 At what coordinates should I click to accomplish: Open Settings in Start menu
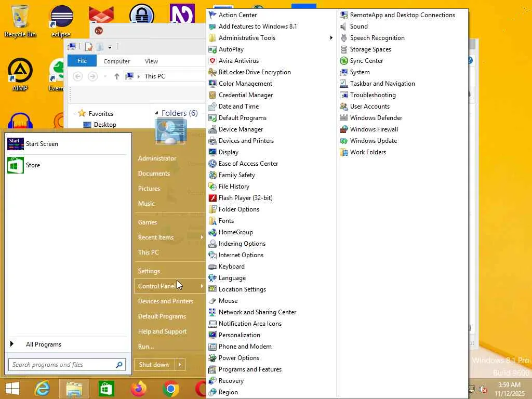[x=149, y=271]
